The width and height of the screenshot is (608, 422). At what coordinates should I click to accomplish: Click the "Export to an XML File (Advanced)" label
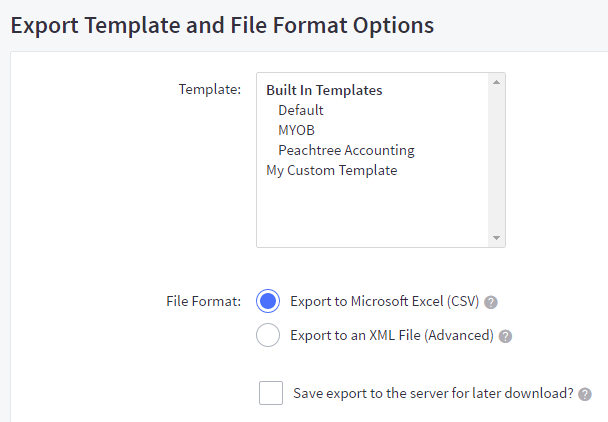[391, 335]
